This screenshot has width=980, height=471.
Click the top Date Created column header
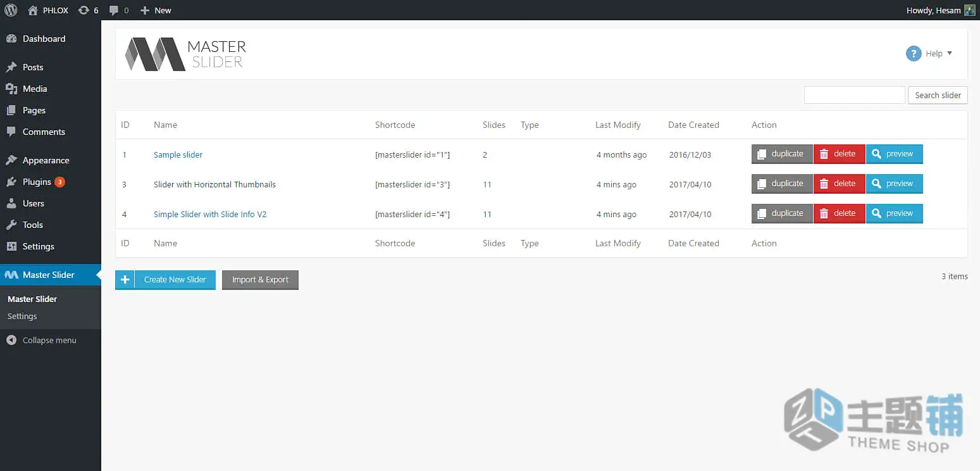click(x=693, y=125)
